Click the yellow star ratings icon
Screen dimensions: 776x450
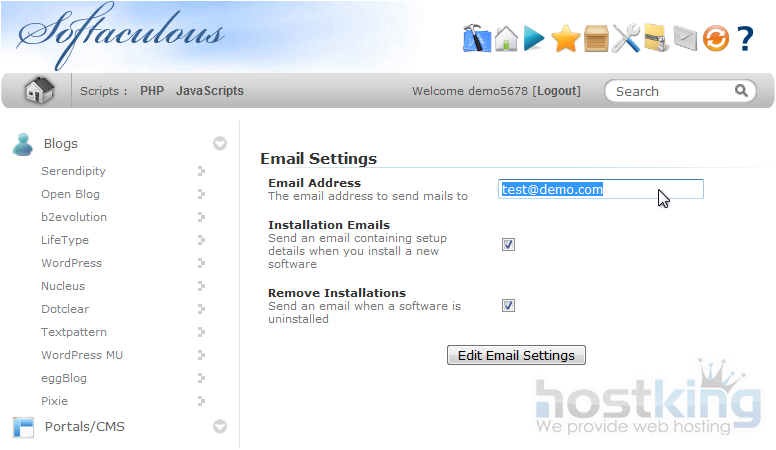[x=566, y=39]
